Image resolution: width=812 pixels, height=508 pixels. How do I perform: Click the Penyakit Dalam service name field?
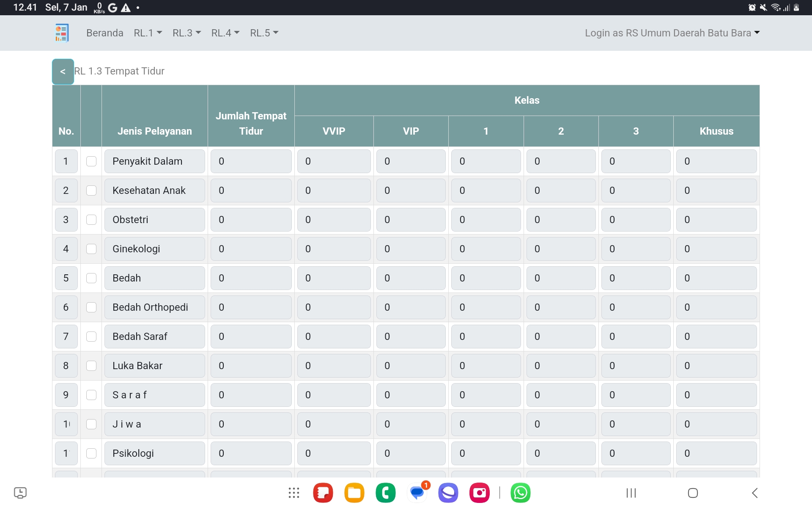(155, 161)
